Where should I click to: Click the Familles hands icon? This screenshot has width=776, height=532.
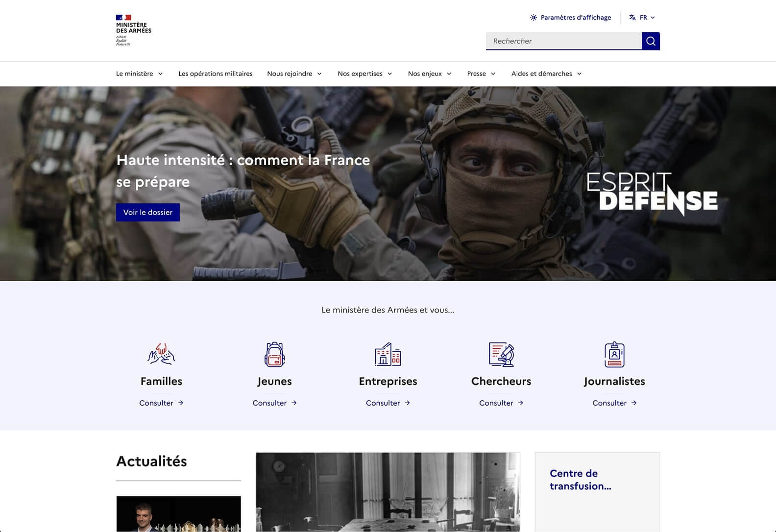pos(161,354)
